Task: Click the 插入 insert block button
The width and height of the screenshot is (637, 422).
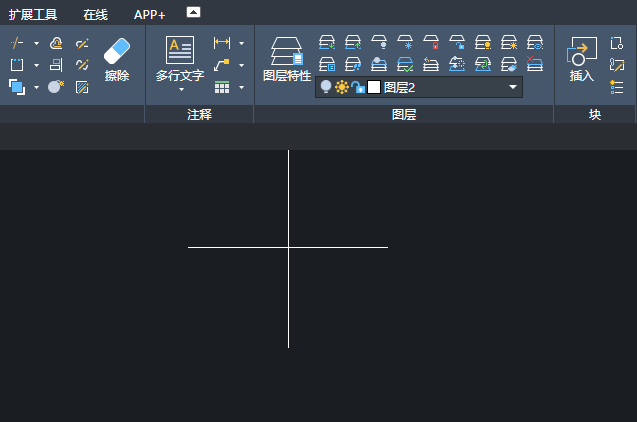Action: pos(582,59)
